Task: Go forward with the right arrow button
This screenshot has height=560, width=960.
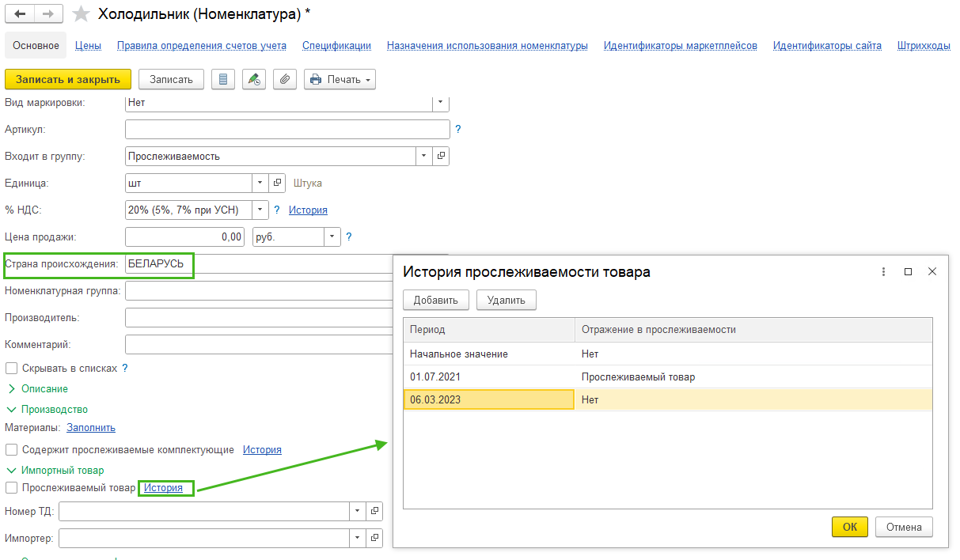Action: coord(49,14)
